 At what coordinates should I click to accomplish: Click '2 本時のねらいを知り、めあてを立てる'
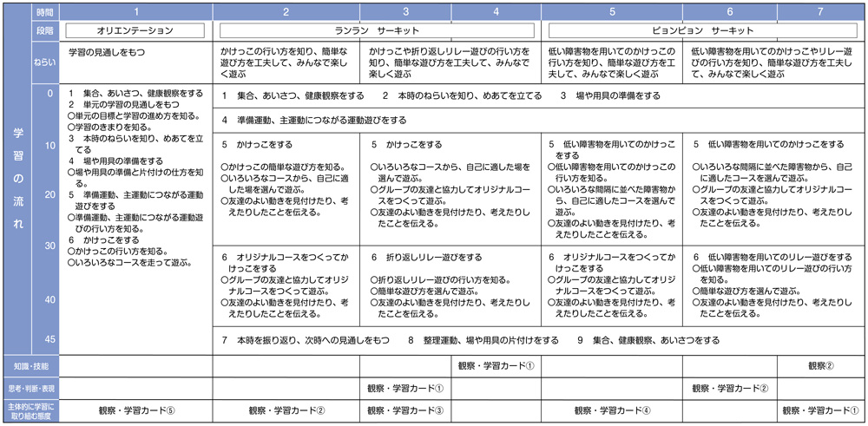click(x=463, y=95)
